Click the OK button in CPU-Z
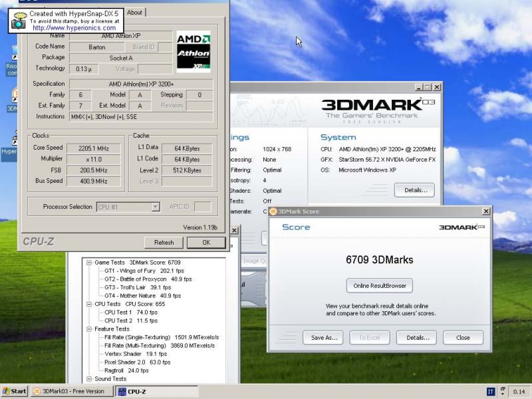532x399 pixels. pyautogui.click(x=206, y=243)
